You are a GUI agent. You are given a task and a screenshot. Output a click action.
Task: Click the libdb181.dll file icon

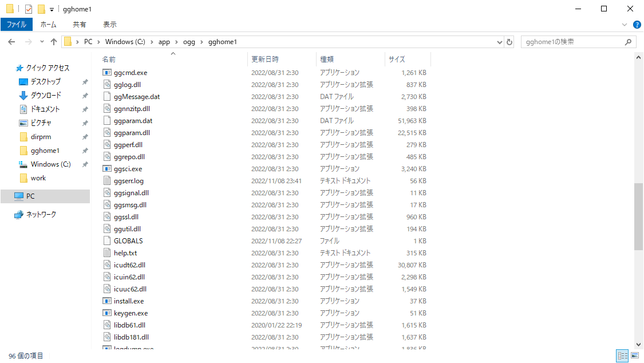pos(107,337)
